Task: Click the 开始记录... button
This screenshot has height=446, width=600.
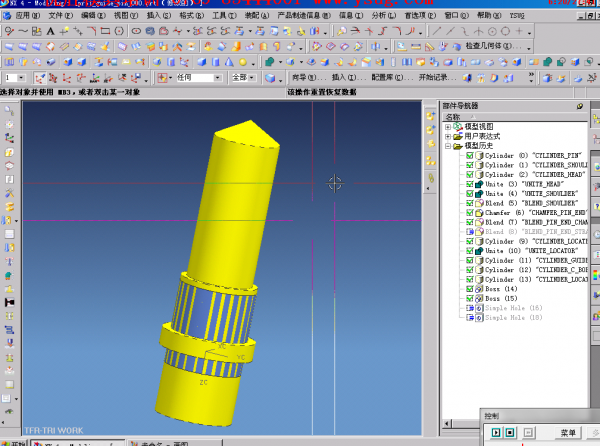Action: (x=437, y=78)
